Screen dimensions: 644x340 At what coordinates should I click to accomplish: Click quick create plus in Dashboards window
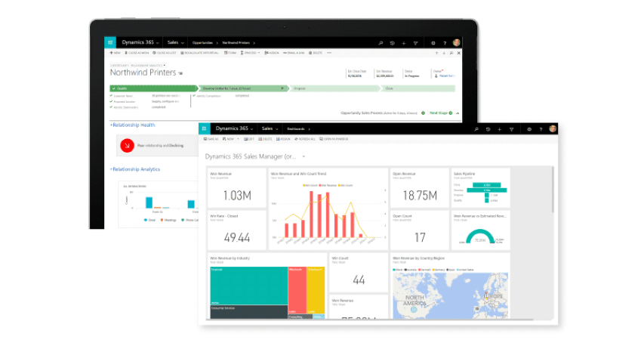tap(500, 129)
